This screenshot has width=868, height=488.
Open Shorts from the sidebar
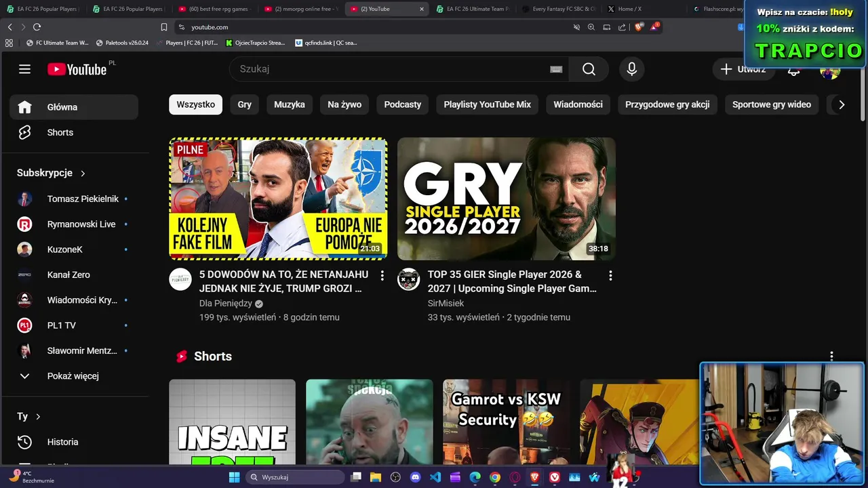point(74,132)
